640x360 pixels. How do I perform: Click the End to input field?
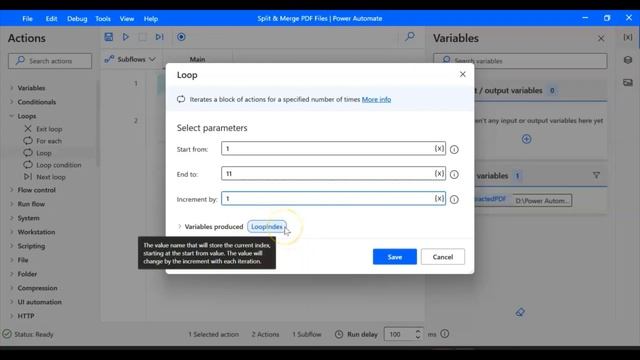(333, 173)
